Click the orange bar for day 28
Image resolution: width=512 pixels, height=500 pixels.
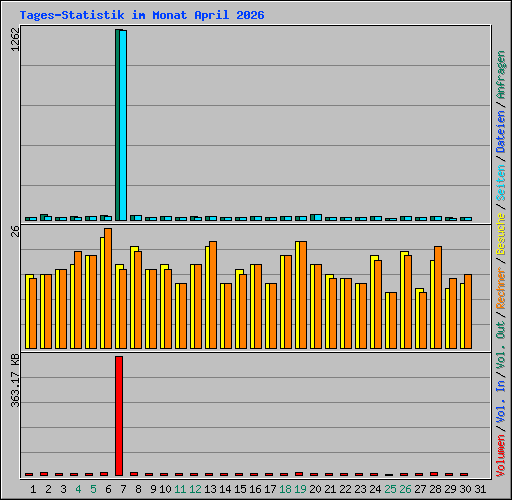click(438, 298)
